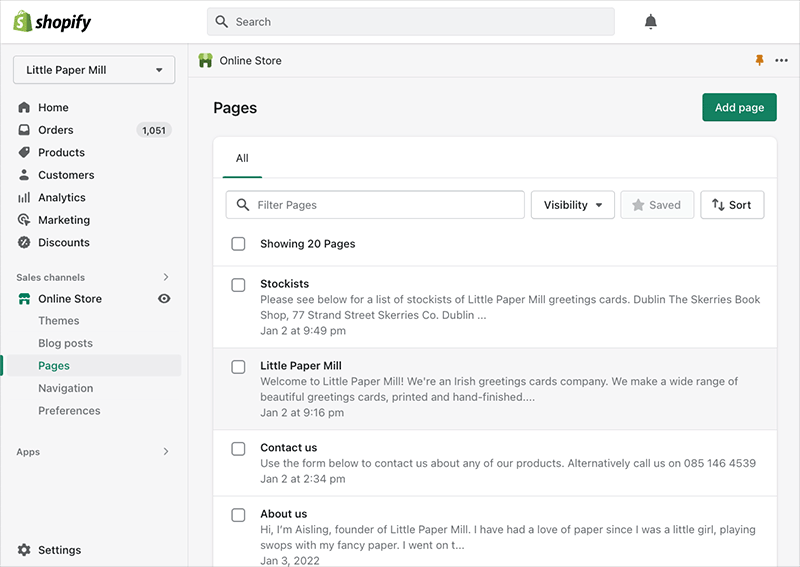800x567 pixels.
Task: Switch to the All tab
Action: [x=242, y=158]
